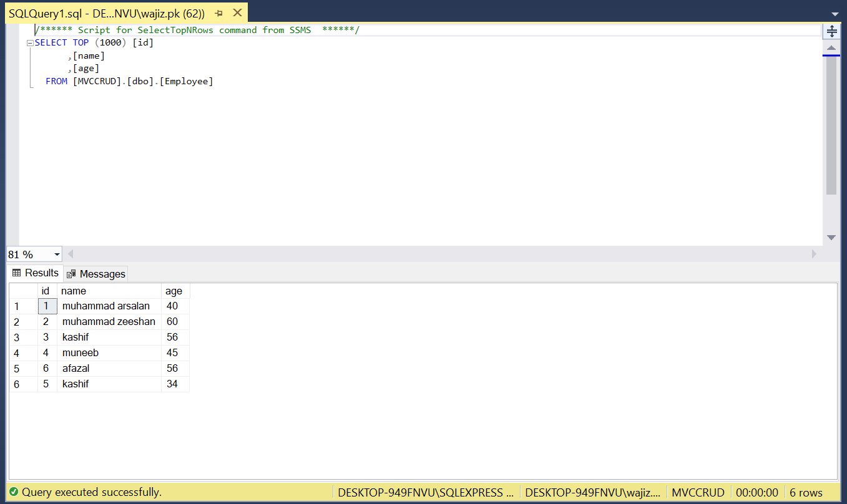Click the MVCCRUD database status item

point(698,492)
